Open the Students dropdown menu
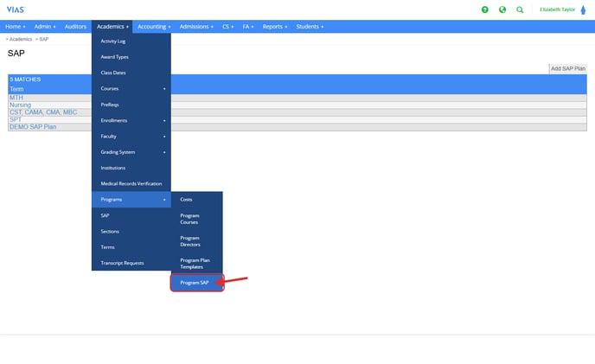The height and width of the screenshot is (364, 595). [x=310, y=27]
